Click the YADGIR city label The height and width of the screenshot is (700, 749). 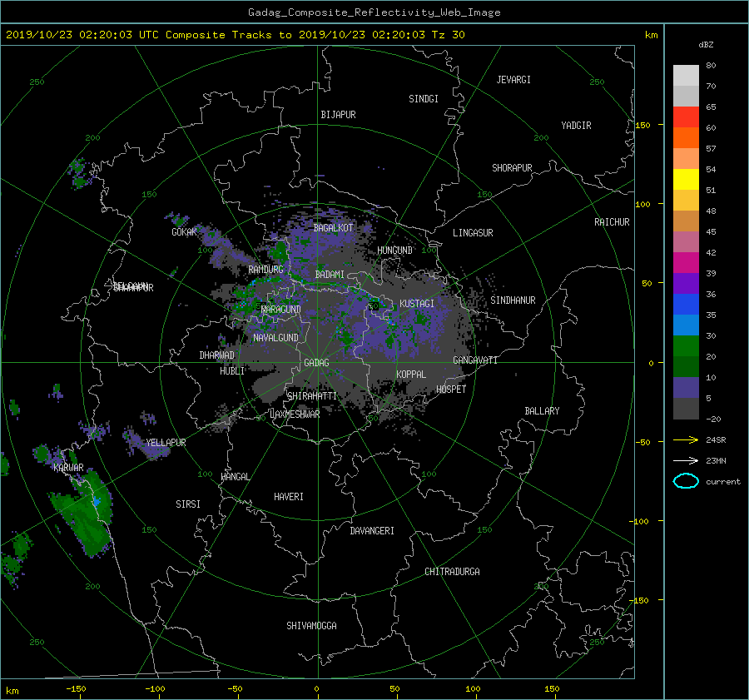pyautogui.click(x=576, y=125)
